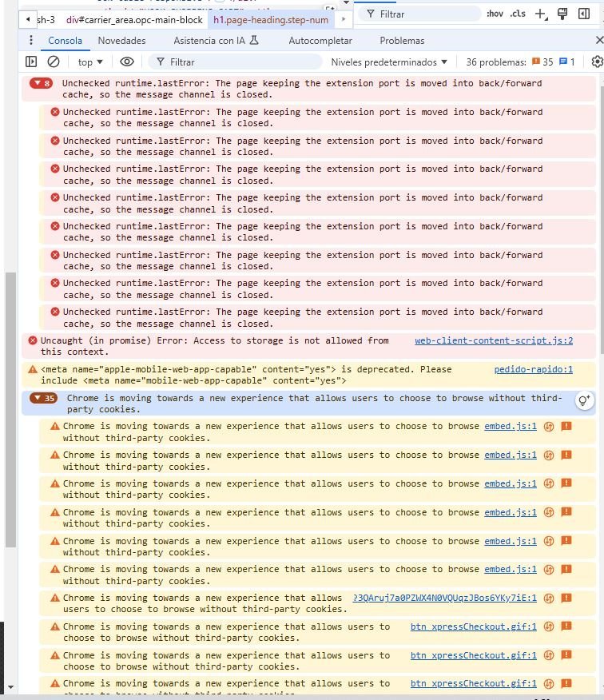604x700 pixels.
Task: Open console settings gear
Action: click(597, 62)
